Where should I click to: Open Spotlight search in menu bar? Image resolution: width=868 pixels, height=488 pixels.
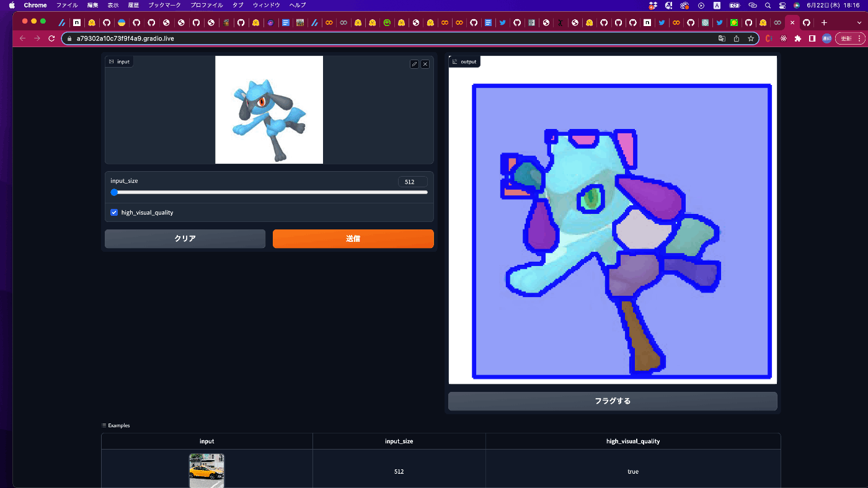click(768, 6)
